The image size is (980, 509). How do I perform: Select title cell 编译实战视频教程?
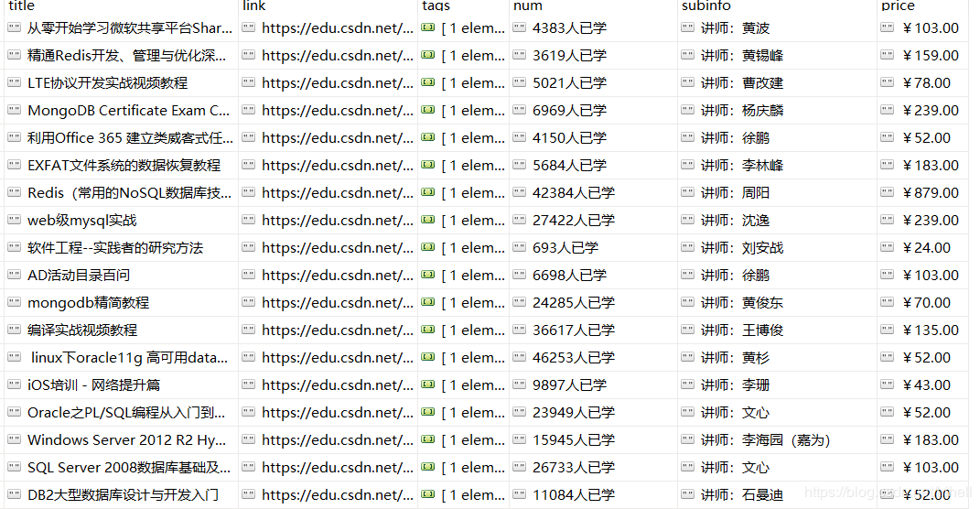tap(122, 330)
